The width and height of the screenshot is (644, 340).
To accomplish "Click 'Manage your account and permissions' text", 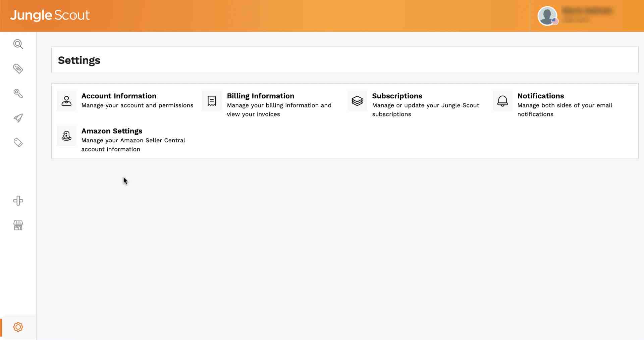I will [x=137, y=105].
